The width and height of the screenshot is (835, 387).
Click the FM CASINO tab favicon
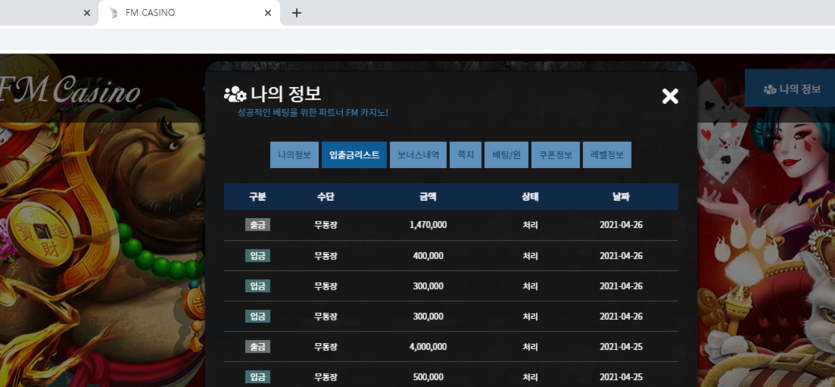[113, 13]
